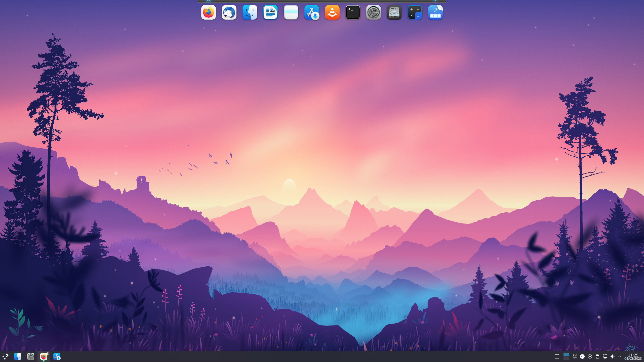Viewport: 644px width, 362px height.
Task: Open the disk drive utility icon in the dock
Action: pos(394,12)
